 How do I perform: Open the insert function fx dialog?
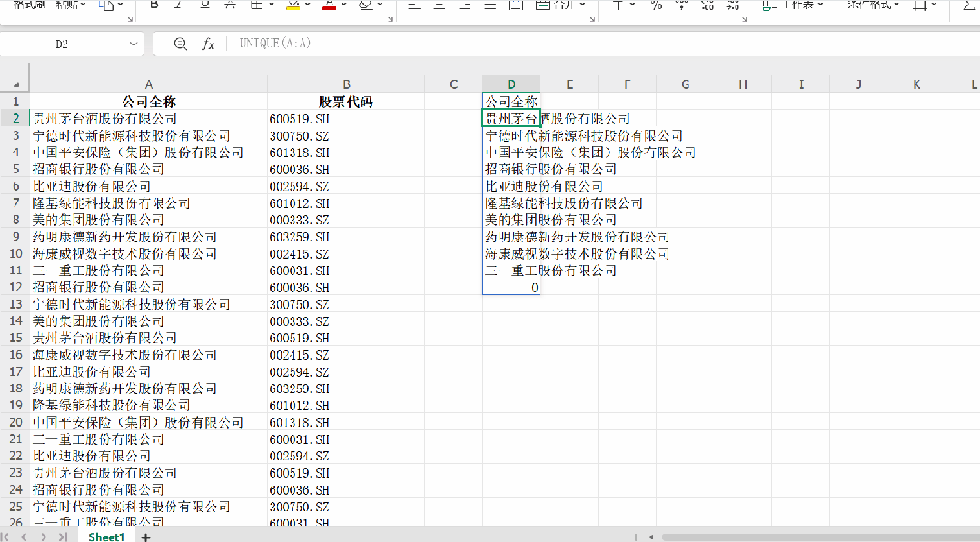tap(208, 44)
